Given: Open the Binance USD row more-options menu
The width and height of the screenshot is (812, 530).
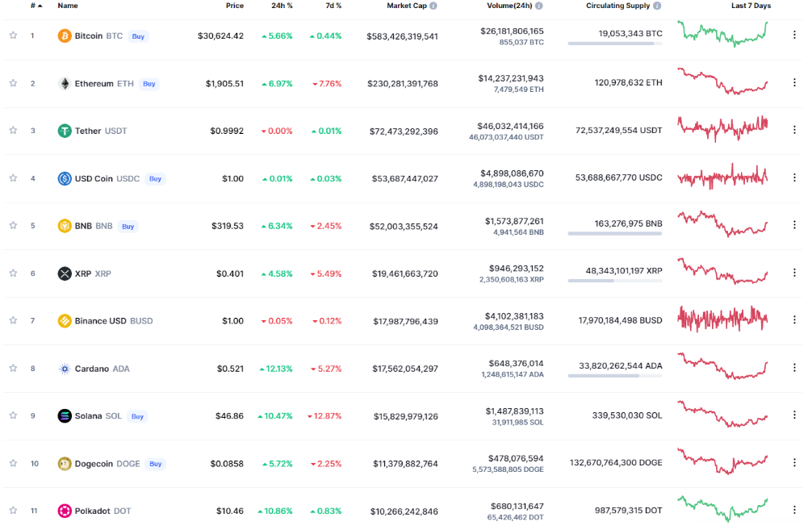Looking at the screenshot, I should (794, 320).
